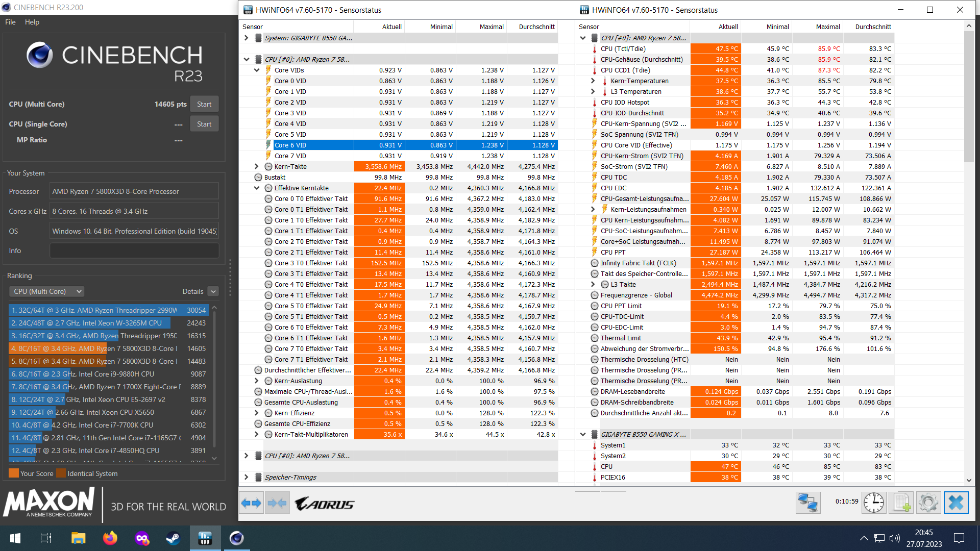
Task: Click the collapse columns arrows icon in HWiNFO
Action: click(277, 504)
